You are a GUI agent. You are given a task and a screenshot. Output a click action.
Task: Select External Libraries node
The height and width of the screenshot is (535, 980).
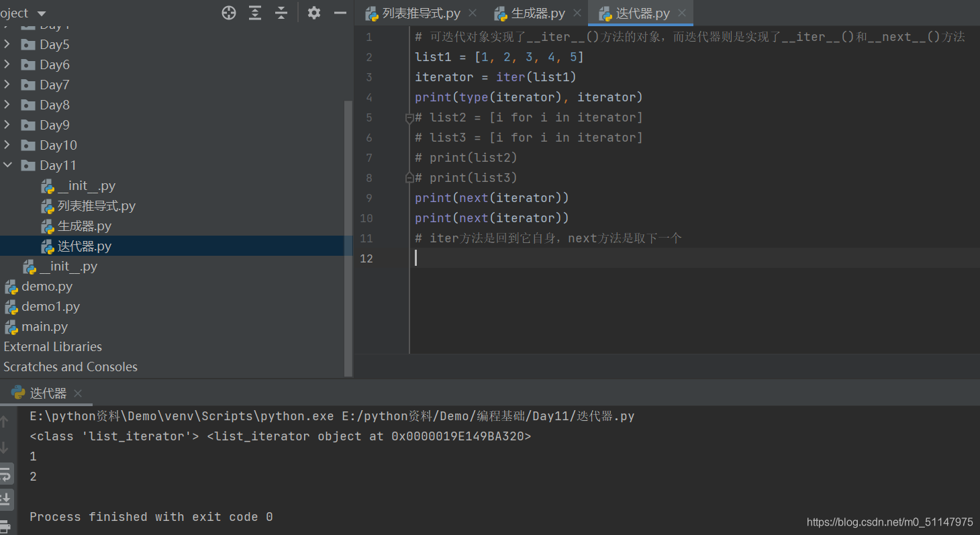point(52,347)
